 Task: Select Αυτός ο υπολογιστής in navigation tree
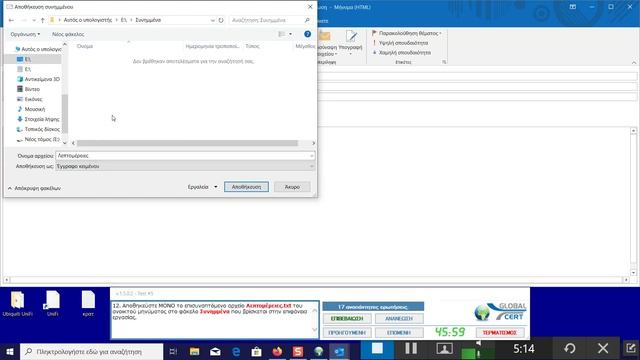tap(38, 49)
